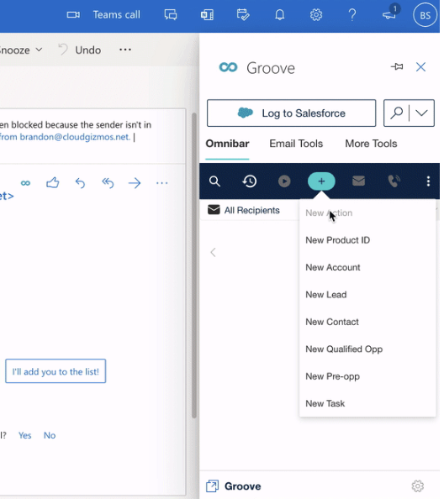This screenshot has height=504, width=444.
Task: Open the Omnibar envelope email icon
Action: tap(358, 181)
